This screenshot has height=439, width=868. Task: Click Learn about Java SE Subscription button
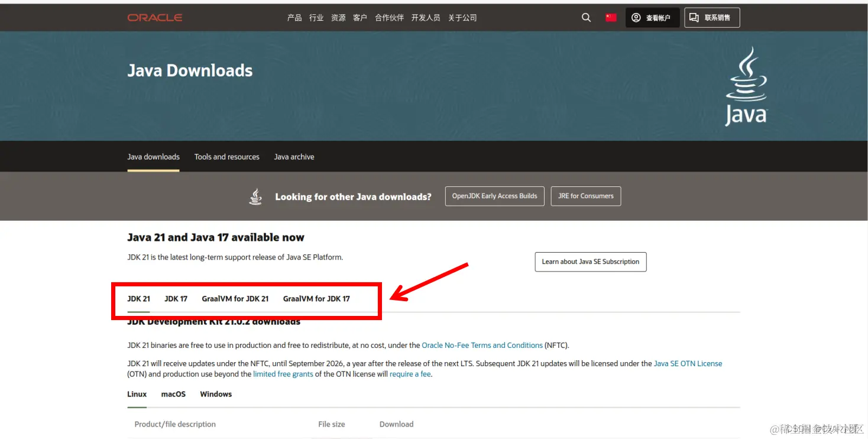[591, 262]
